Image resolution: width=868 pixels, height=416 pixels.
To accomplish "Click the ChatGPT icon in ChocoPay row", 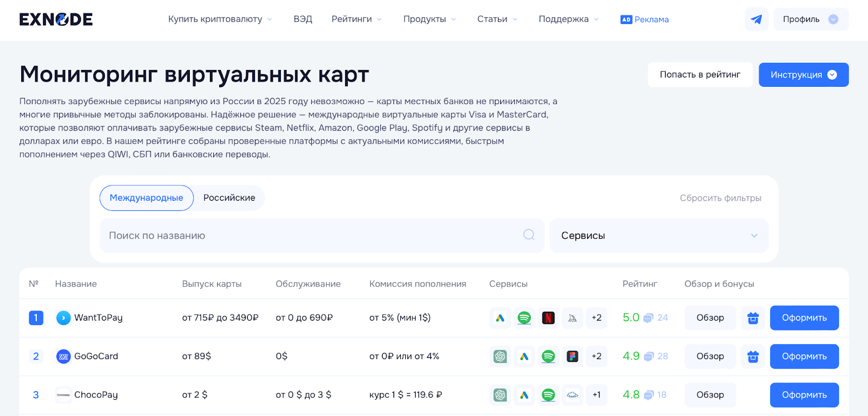I will tap(500, 395).
